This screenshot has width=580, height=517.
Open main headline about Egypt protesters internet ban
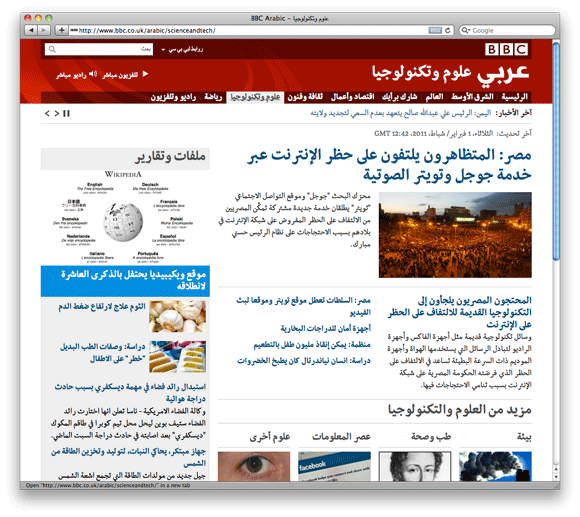(x=389, y=165)
